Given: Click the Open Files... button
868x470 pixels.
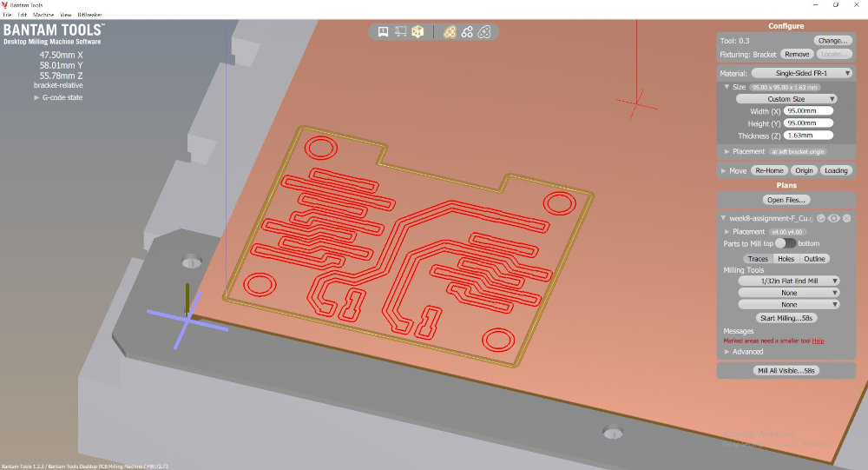Looking at the screenshot, I should [x=786, y=200].
